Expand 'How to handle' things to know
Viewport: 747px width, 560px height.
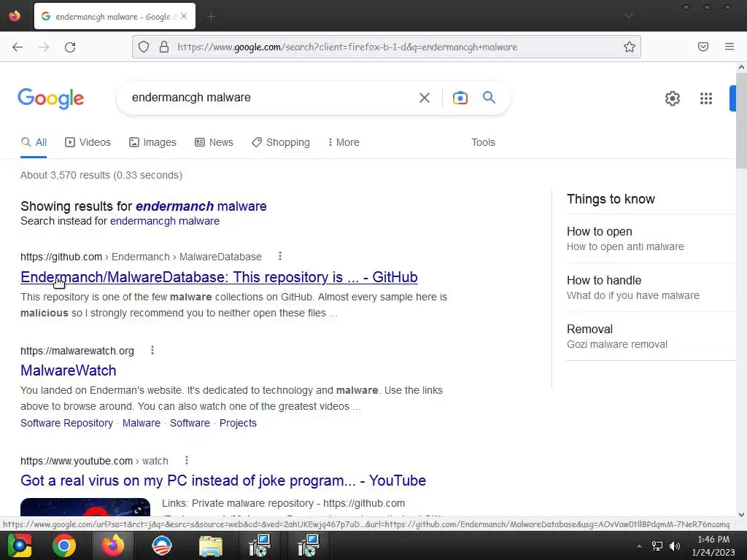(651, 287)
